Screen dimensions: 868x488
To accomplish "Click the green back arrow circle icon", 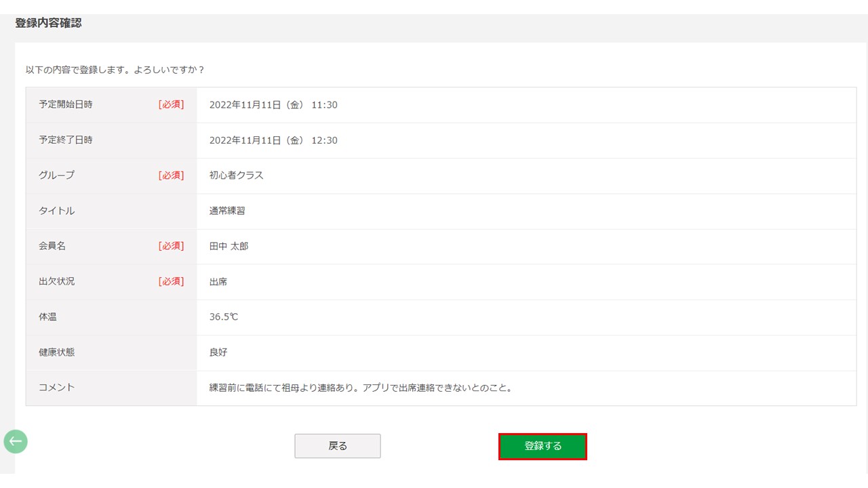I will coord(16,441).
